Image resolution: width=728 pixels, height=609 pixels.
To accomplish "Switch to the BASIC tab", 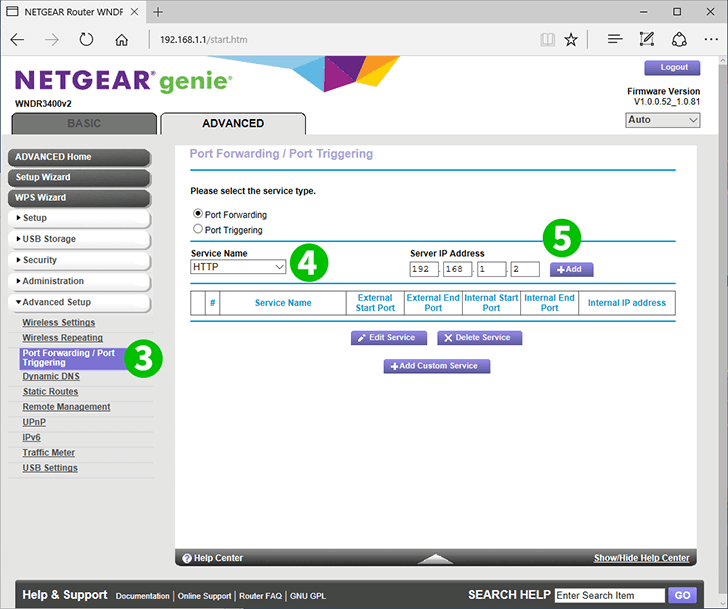I will coord(84,123).
